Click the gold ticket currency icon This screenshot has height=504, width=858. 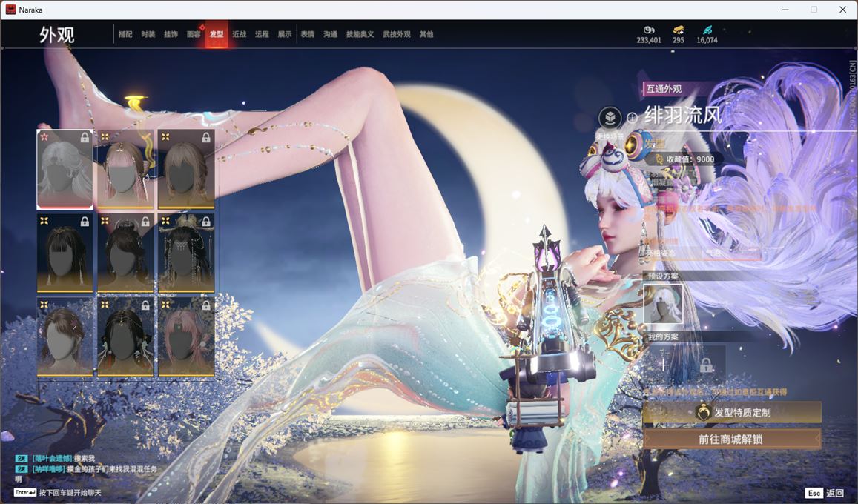click(x=678, y=30)
